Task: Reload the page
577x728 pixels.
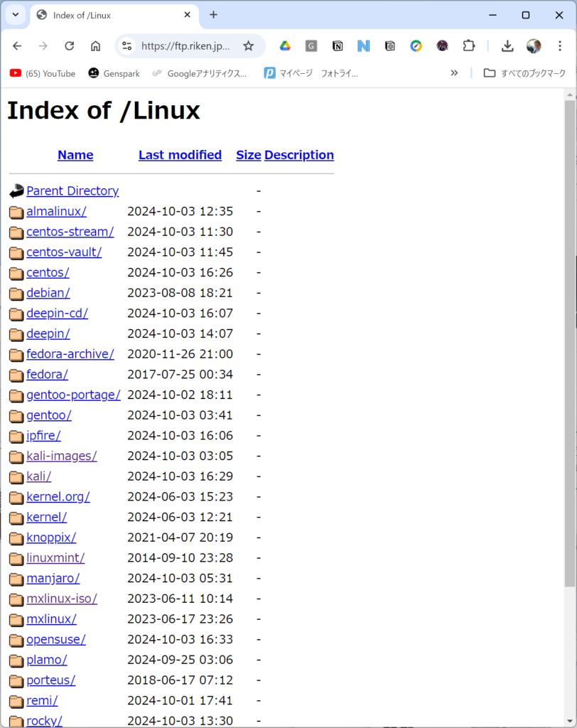Action: [69, 45]
